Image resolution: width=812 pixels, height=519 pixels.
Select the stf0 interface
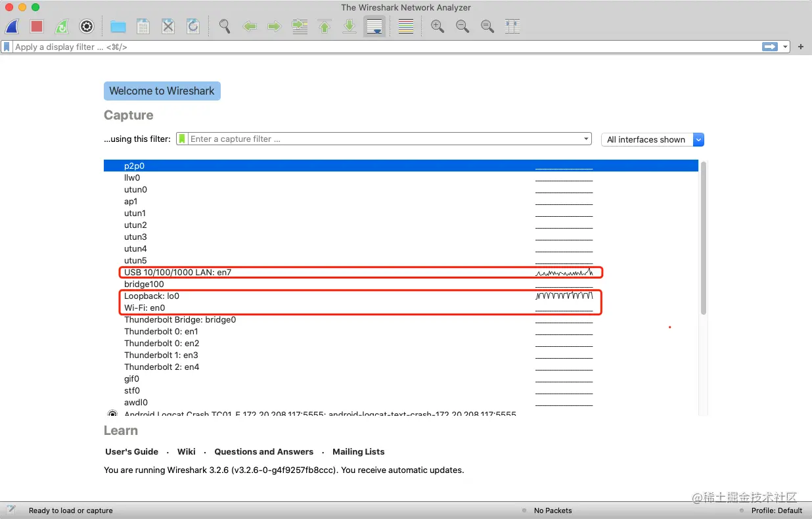click(x=401, y=390)
